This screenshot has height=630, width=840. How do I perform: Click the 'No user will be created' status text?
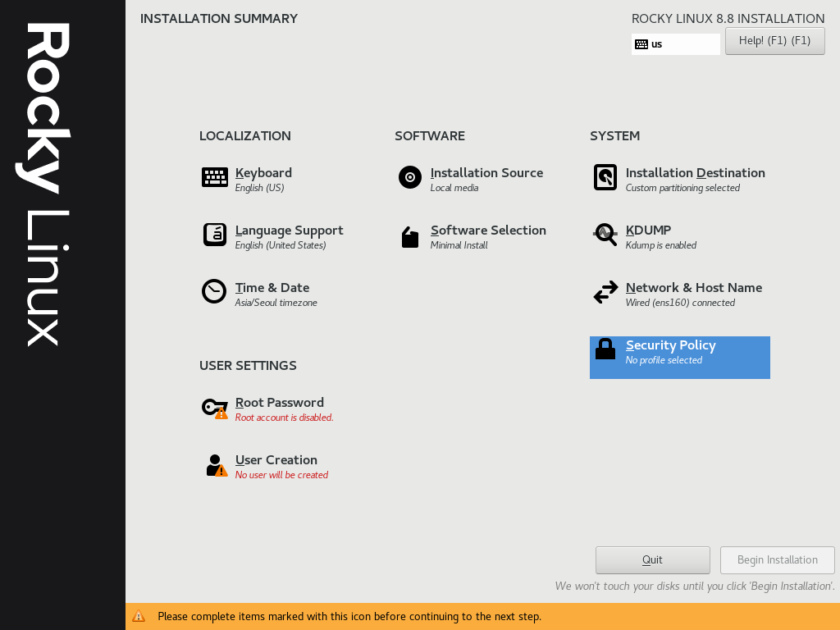pyautogui.click(x=281, y=475)
